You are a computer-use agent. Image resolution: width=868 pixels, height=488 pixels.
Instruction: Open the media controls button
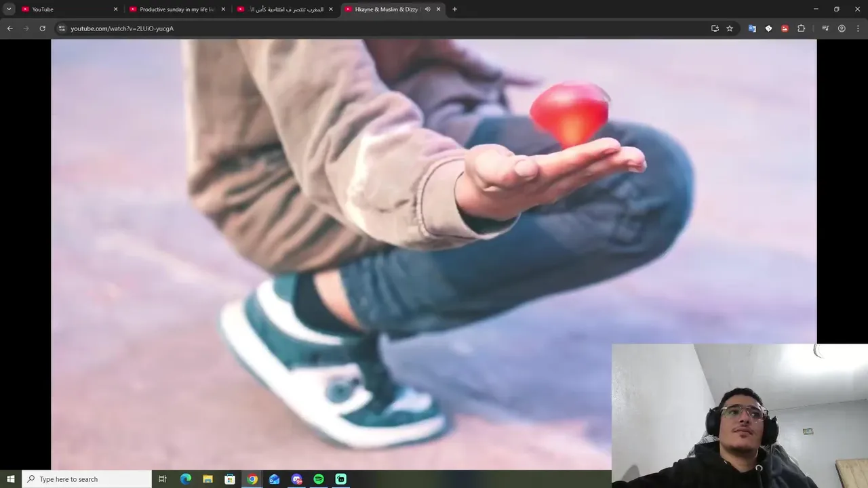point(825,28)
